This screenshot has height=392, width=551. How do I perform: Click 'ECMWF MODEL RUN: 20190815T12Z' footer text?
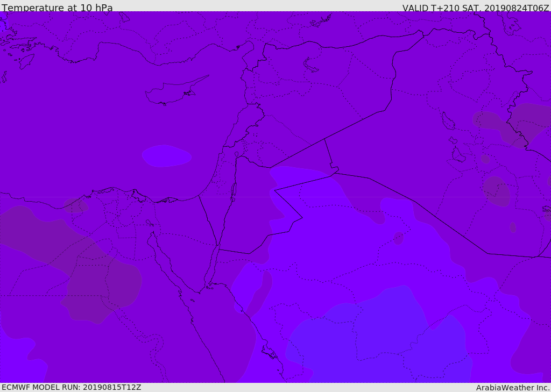coord(72,388)
